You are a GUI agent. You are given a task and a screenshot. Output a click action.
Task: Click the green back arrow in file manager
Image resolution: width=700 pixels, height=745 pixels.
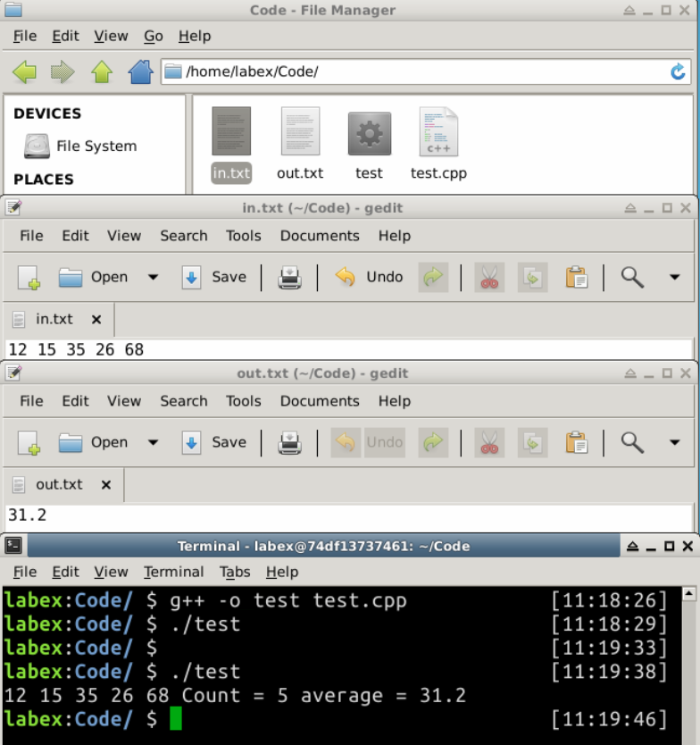click(25, 72)
